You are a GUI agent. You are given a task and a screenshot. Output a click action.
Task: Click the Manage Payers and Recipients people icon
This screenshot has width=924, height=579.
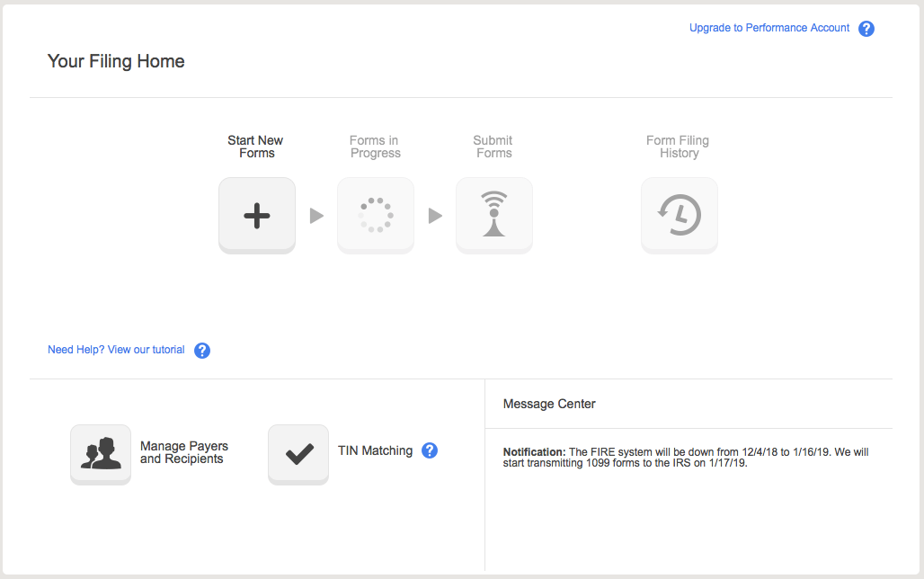(x=101, y=454)
